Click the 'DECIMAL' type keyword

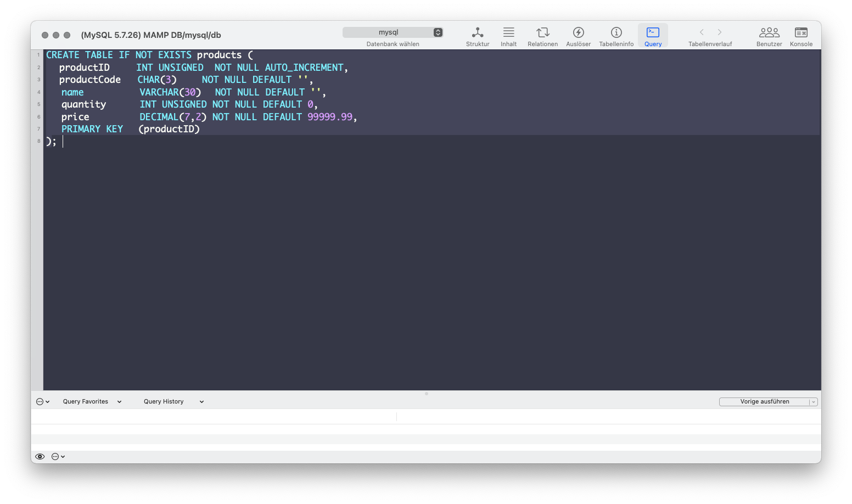click(x=159, y=117)
